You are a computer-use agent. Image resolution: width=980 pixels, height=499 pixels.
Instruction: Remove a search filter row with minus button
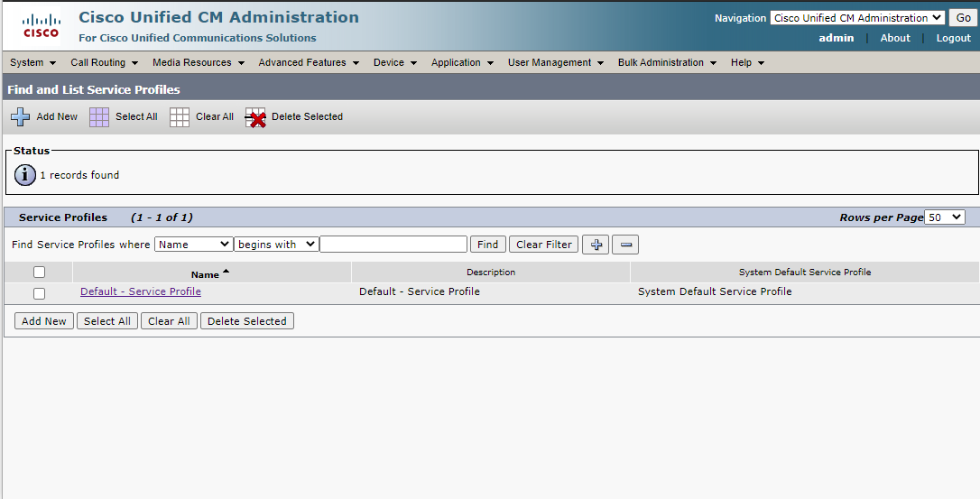point(625,245)
